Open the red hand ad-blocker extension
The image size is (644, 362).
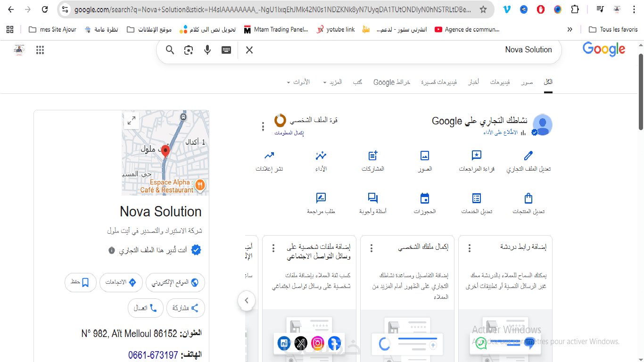[x=541, y=9]
